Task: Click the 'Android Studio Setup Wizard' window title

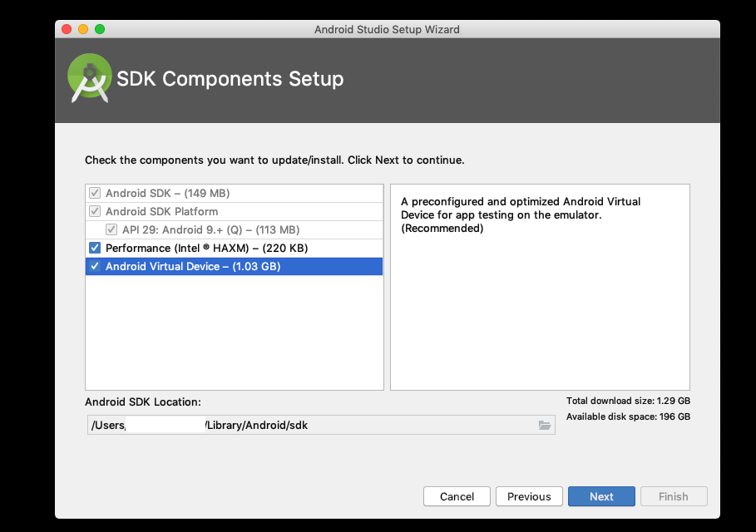Action: [x=387, y=29]
